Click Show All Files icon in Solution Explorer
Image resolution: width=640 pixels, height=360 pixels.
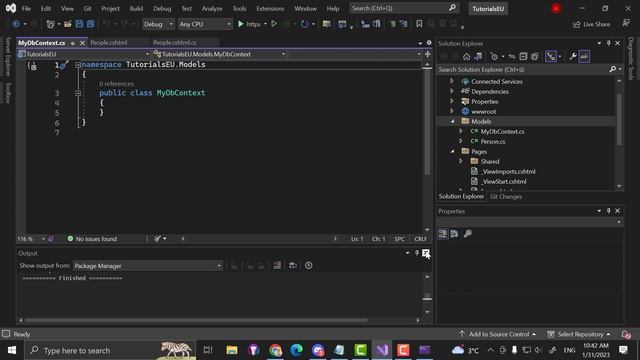coord(535,56)
